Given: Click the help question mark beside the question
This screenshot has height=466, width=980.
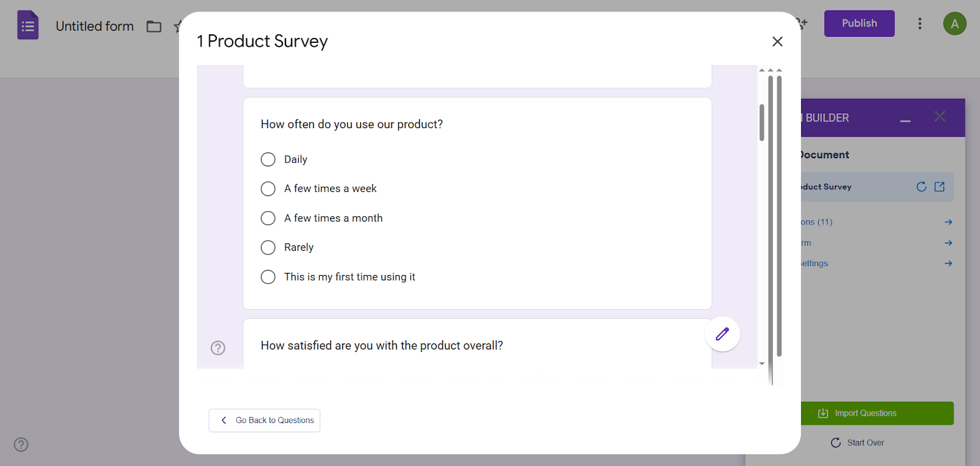Looking at the screenshot, I should coord(218,348).
